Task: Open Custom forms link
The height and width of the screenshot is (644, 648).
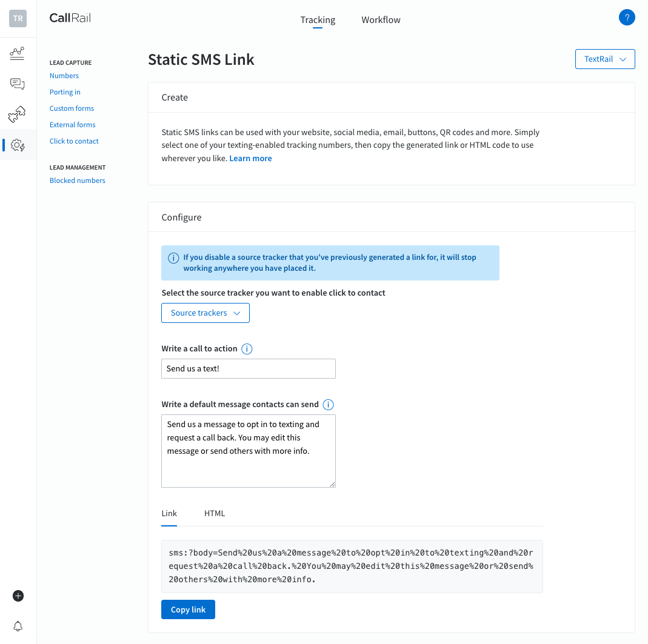Action: (72, 108)
